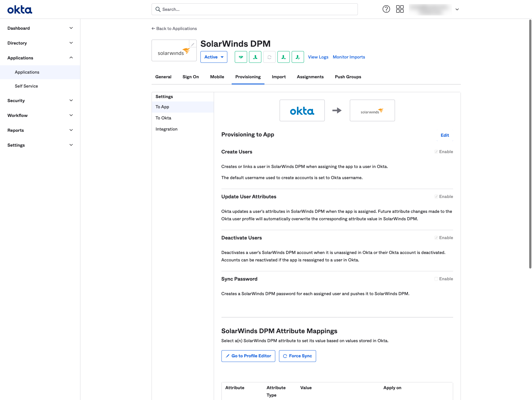532x400 pixels.
Task: Focus the Search input field
Action: click(x=255, y=9)
